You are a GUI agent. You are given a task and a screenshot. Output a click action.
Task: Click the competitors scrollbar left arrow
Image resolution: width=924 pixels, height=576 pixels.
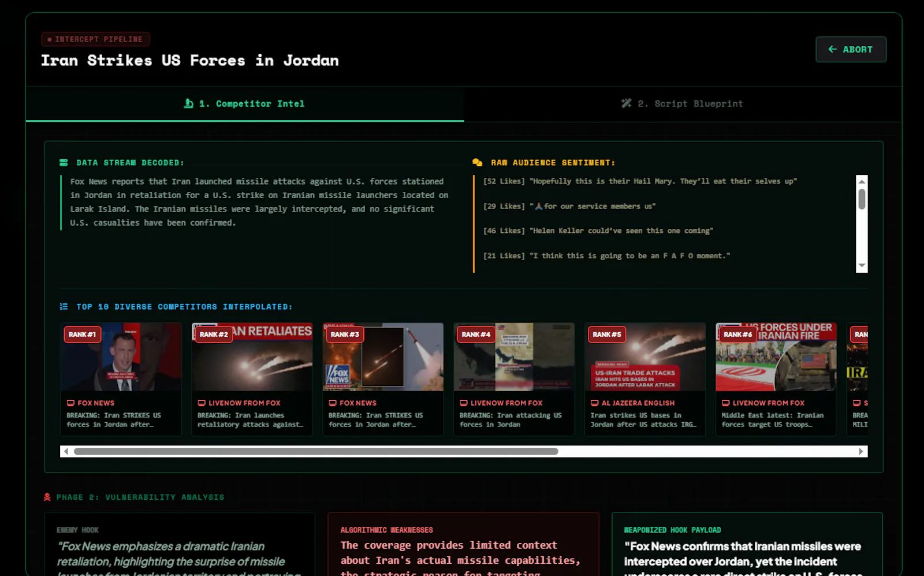click(66, 452)
